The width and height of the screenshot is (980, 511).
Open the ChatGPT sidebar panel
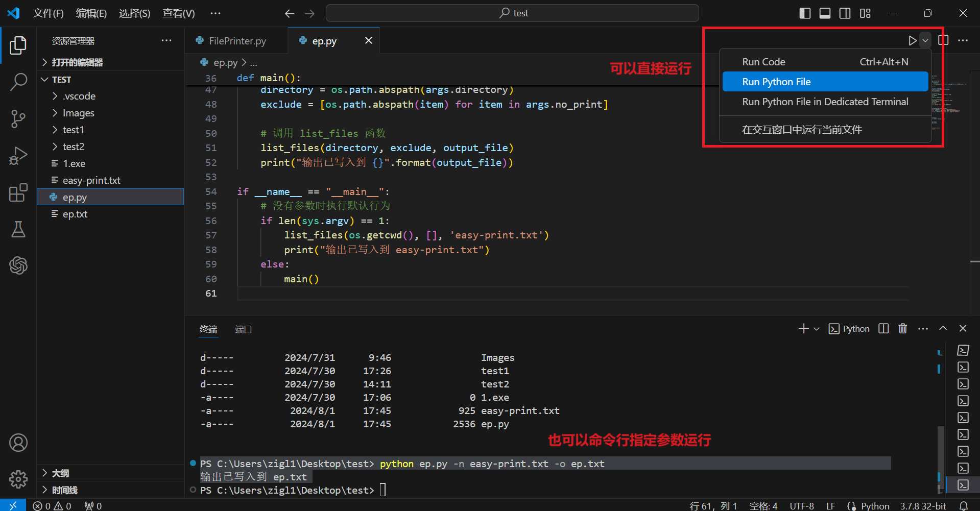coord(18,265)
